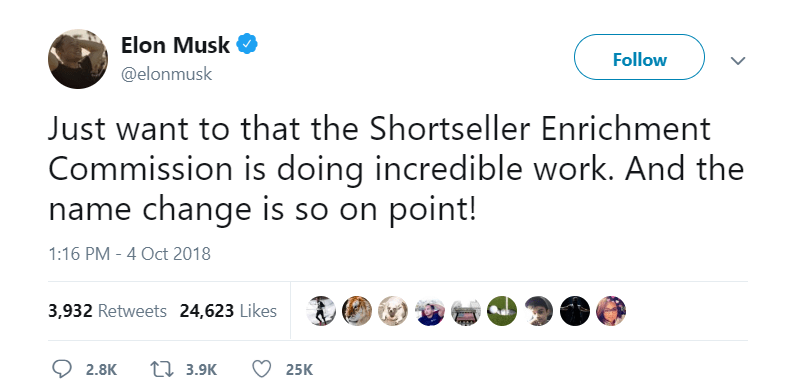This screenshot has height=389, width=797.
Task: Open the last liker avatar with glasses
Action: click(x=611, y=311)
